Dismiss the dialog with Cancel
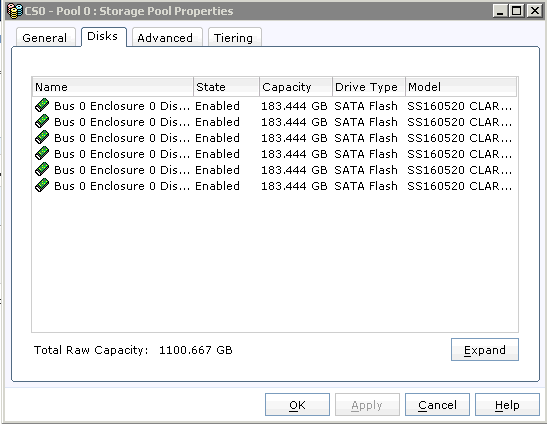This screenshot has height=424, width=547. point(437,404)
